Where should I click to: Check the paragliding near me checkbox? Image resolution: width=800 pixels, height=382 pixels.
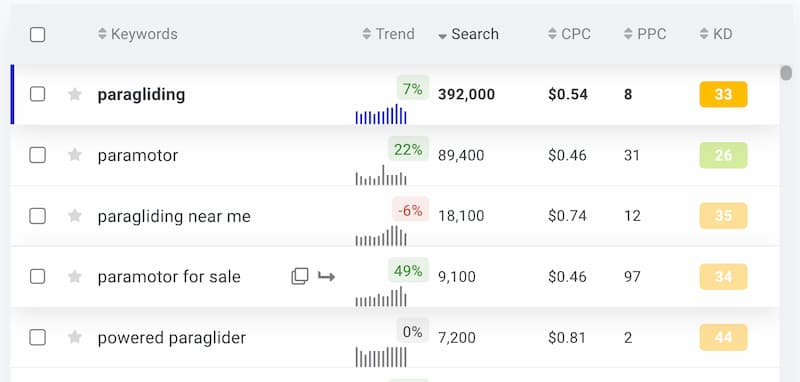[37, 216]
